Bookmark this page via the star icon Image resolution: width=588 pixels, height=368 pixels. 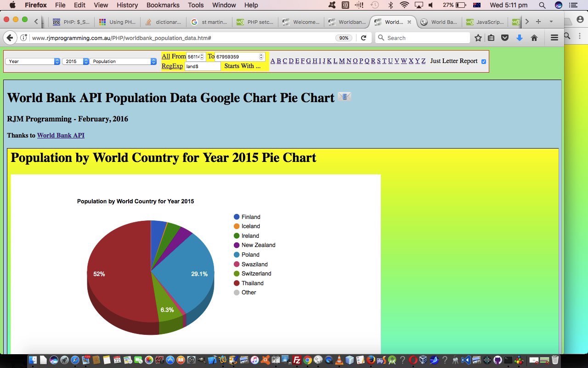pos(478,38)
